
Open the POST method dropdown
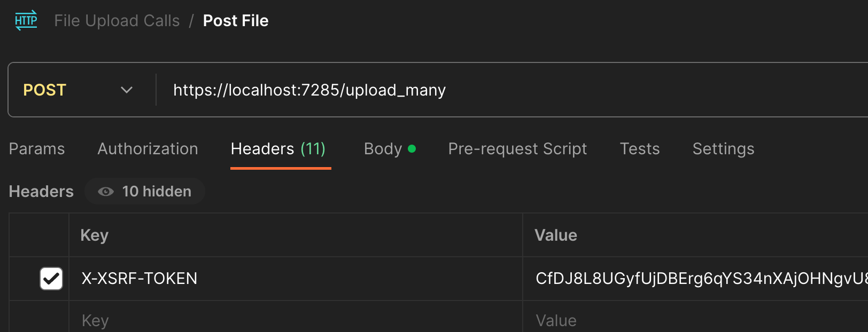pos(78,90)
